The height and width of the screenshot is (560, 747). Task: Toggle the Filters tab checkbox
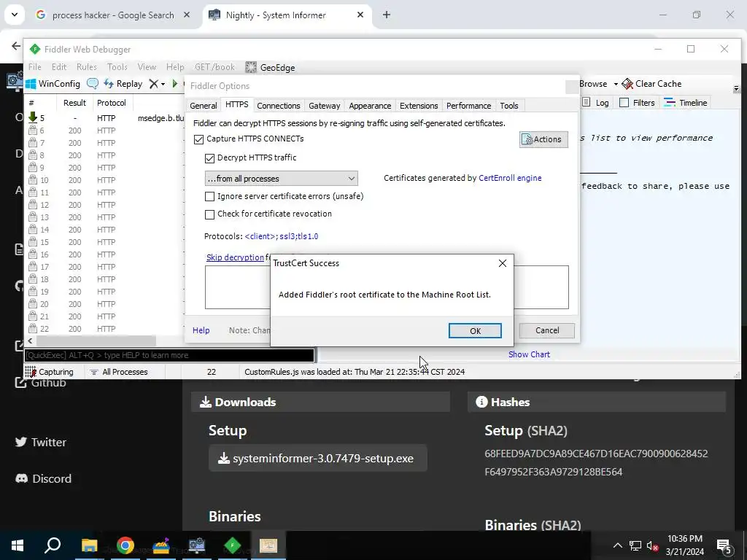(x=624, y=102)
